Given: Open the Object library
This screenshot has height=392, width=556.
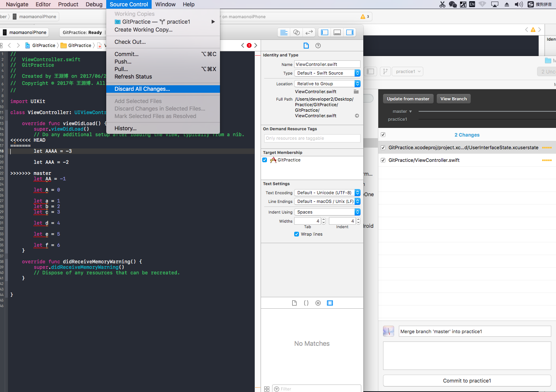Looking at the screenshot, I should tap(318, 303).
